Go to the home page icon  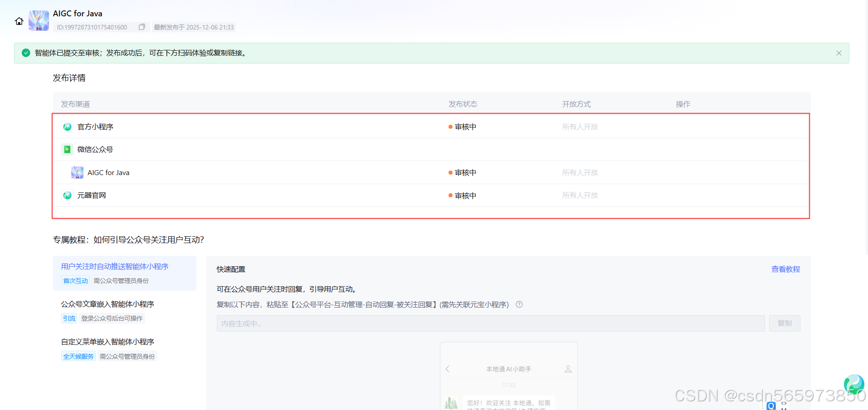[x=19, y=21]
